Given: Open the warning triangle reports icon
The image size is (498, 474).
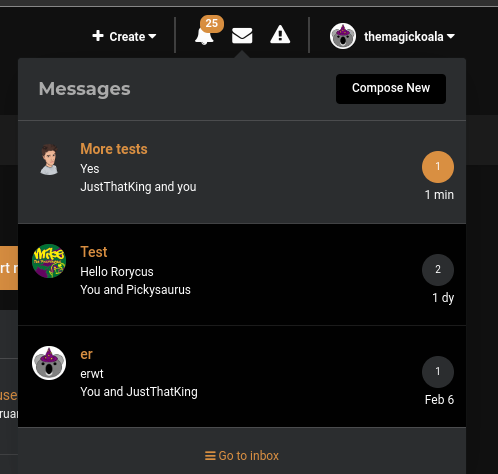Looking at the screenshot, I should tap(280, 35).
